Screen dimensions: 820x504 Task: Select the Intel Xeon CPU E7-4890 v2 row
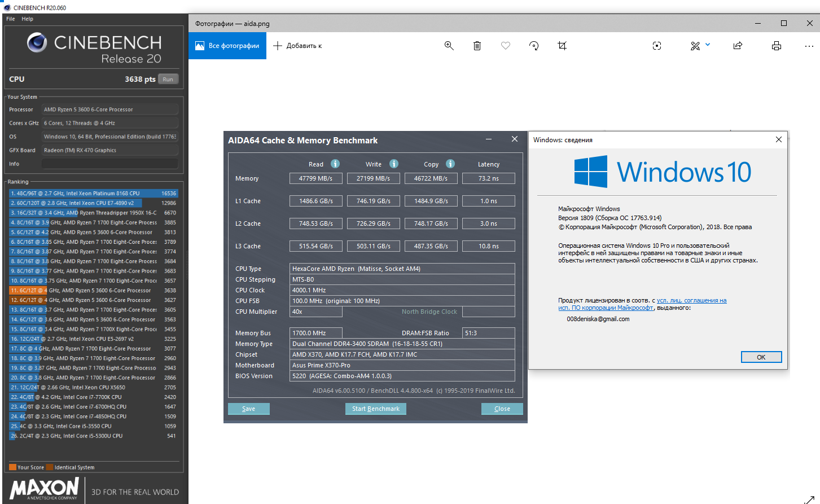[x=93, y=203]
